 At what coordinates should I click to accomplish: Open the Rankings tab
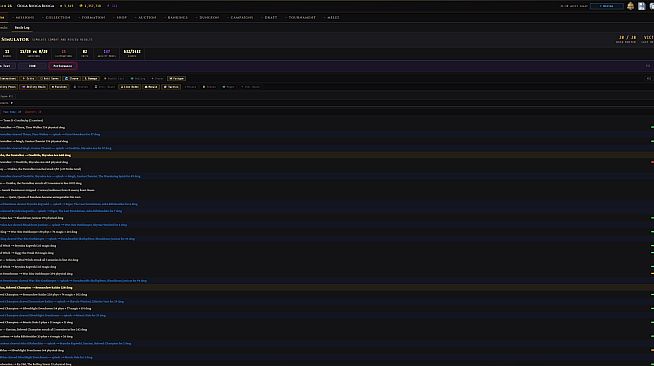[x=176, y=18]
